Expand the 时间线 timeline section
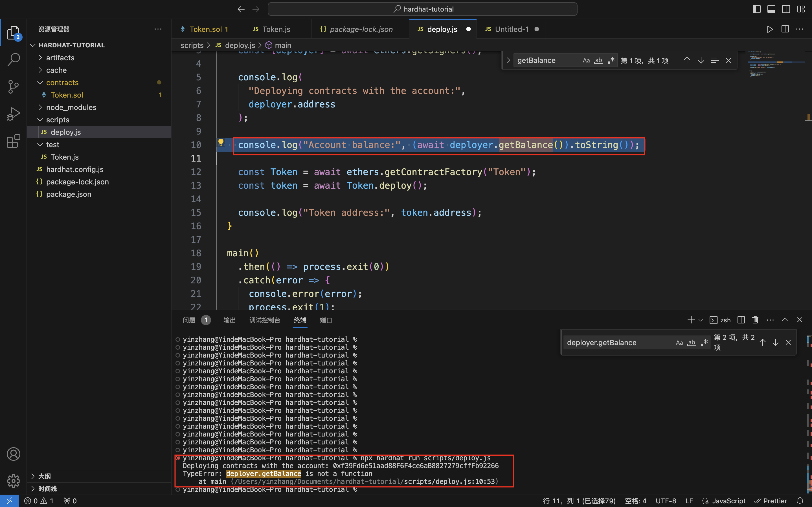This screenshot has width=812, height=507. [x=99, y=489]
